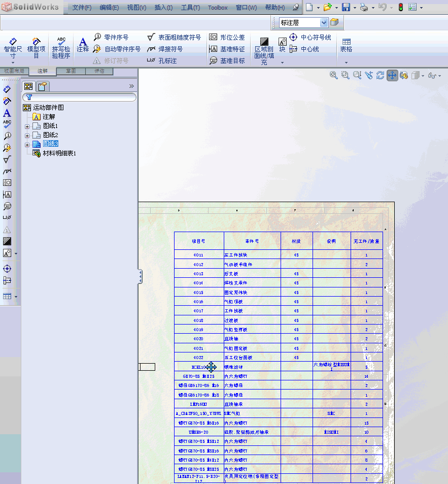
Task: Run the 拼写检验程序 spell checker
Action: click(61, 48)
